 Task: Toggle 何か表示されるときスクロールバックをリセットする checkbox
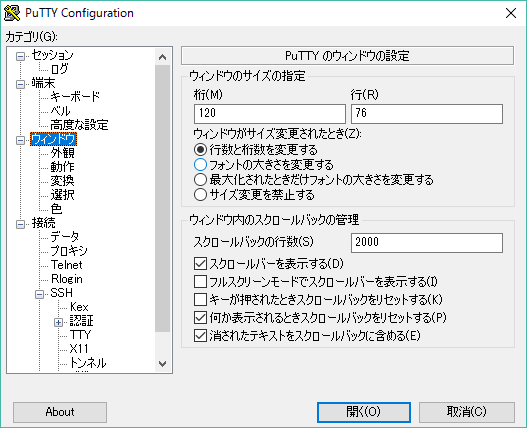320,317
